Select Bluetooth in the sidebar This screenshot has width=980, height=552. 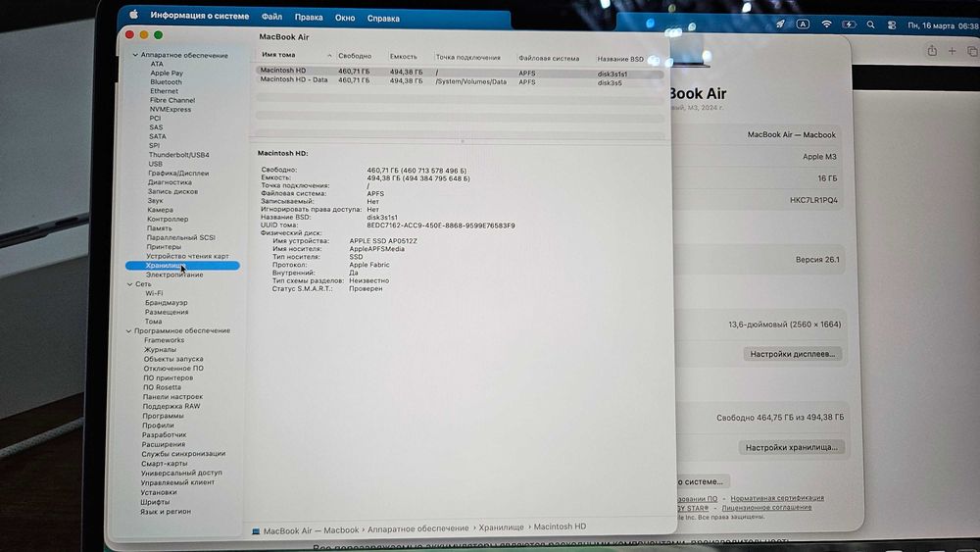click(166, 82)
